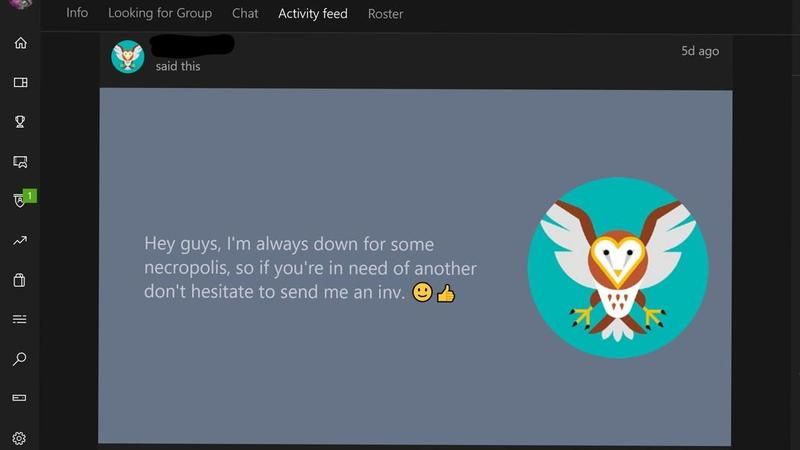
Task: Open the Connection console icon
Action: (19, 397)
